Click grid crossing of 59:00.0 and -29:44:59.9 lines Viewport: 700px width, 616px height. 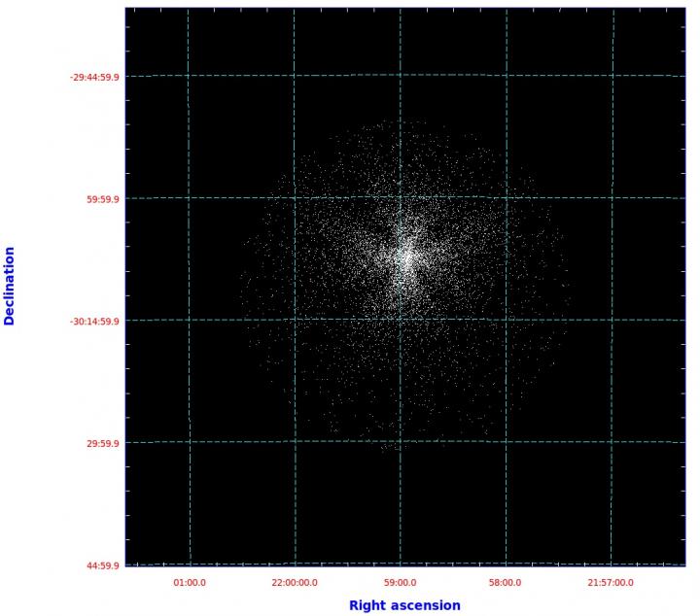coord(400,76)
